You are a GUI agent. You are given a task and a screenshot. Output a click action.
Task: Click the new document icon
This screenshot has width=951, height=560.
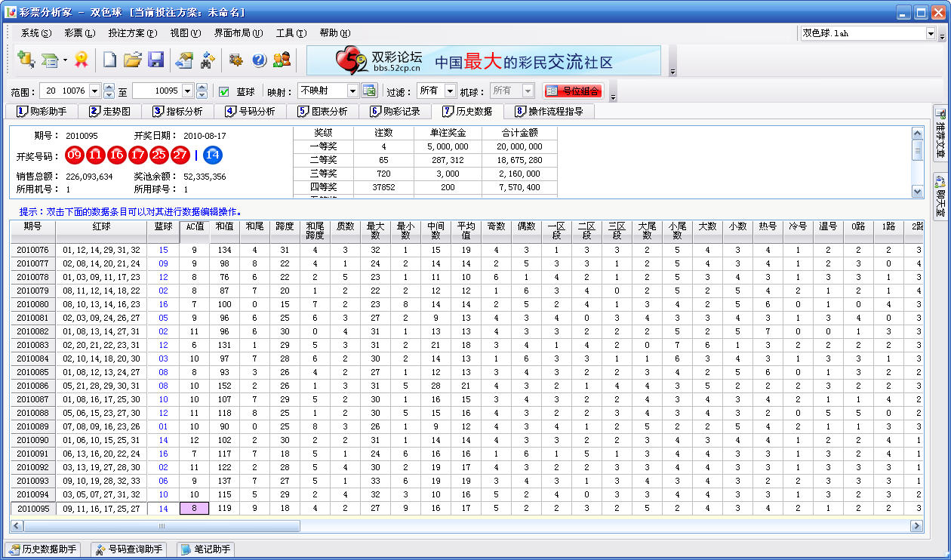(x=110, y=60)
